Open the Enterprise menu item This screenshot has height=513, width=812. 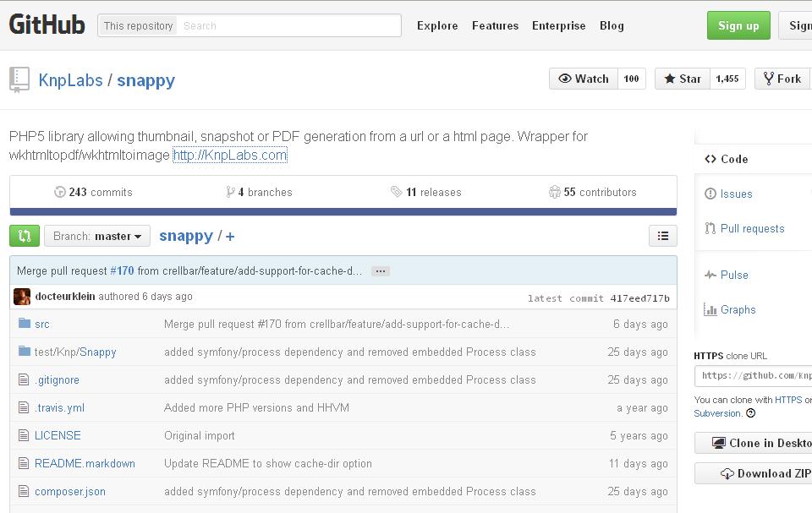point(559,26)
